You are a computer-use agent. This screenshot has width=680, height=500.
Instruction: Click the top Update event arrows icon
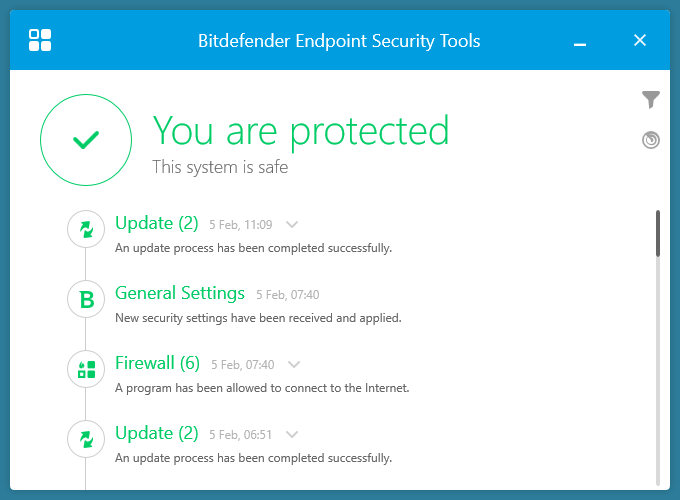coord(86,229)
